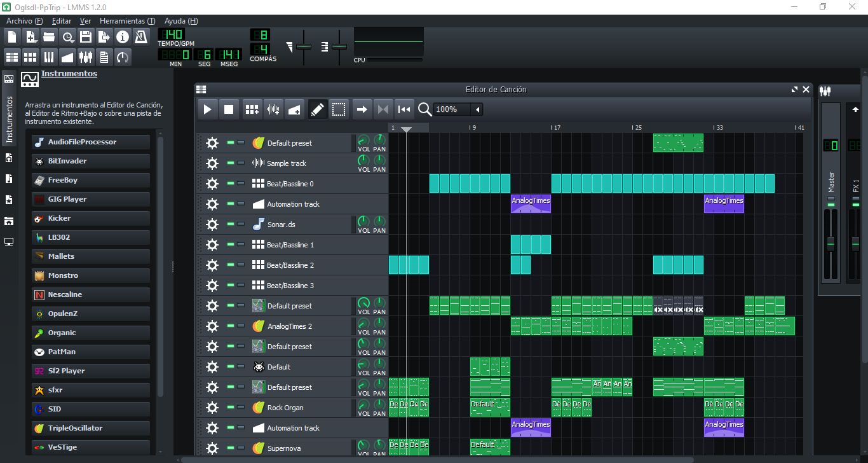The height and width of the screenshot is (463, 868).
Task: Mute the Beat/Bassline 3 track
Action: coord(231,286)
